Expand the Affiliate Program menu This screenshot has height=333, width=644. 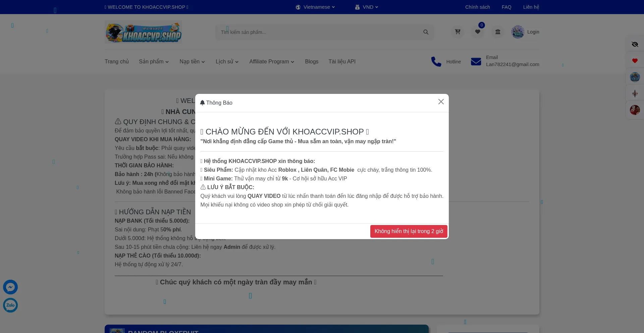(272, 62)
